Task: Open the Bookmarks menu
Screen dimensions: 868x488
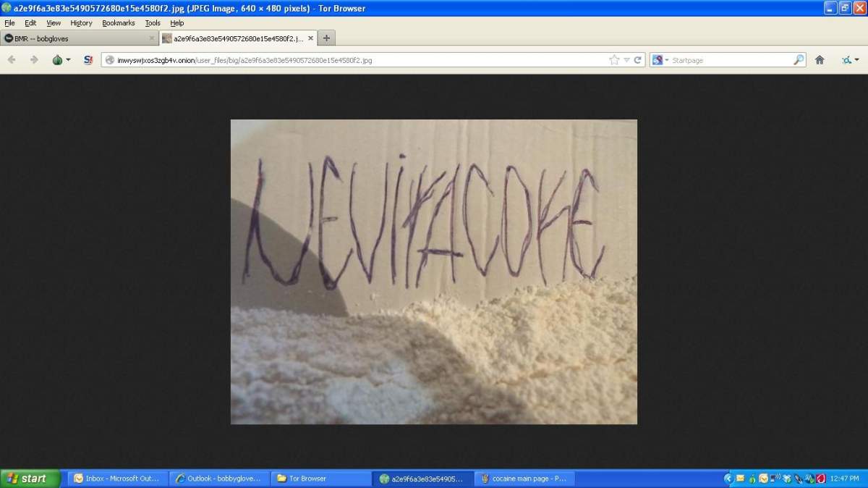Action: [118, 23]
